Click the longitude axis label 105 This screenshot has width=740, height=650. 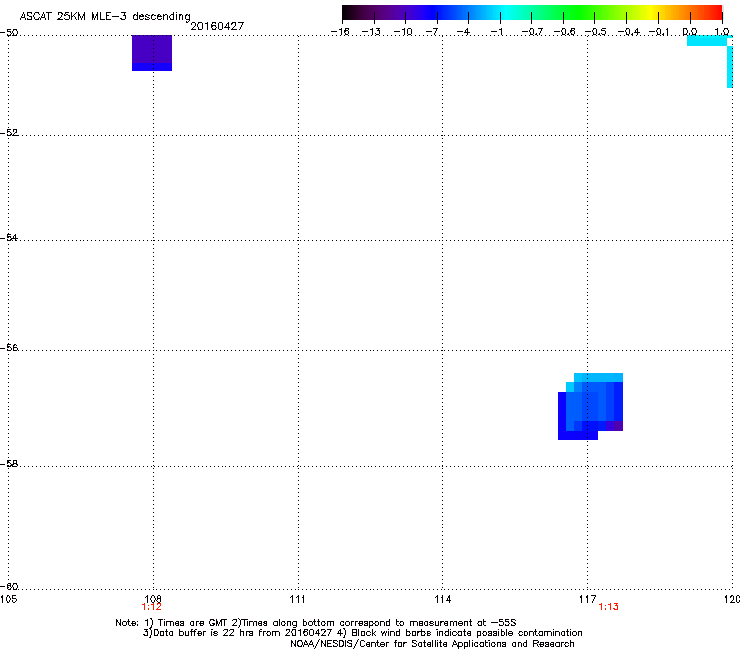[x=8, y=599]
